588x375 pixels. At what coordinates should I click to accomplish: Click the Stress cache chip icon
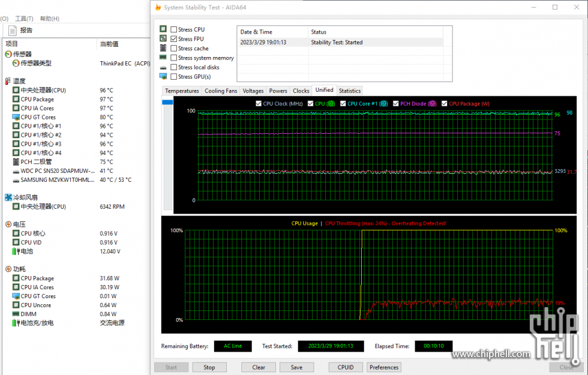(163, 48)
